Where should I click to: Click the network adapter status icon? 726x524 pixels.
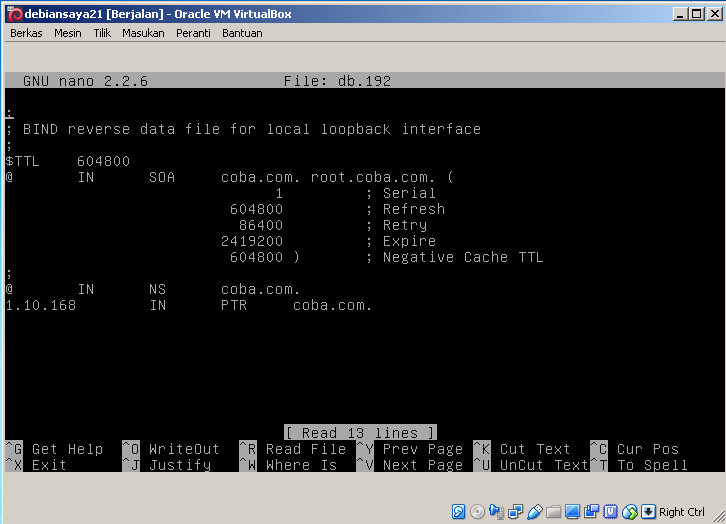515,512
